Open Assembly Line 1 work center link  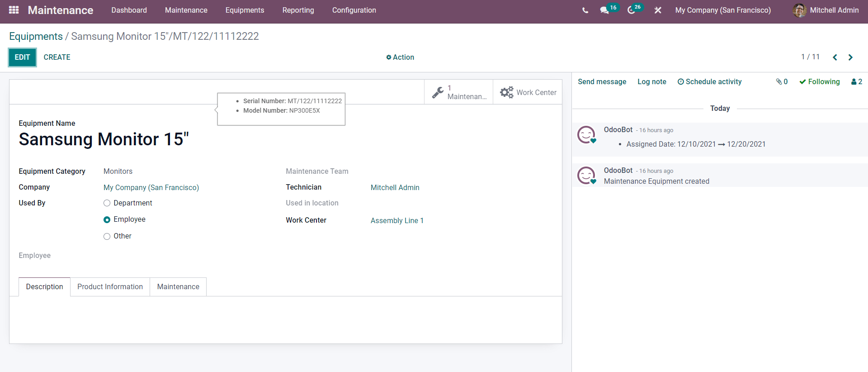pyautogui.click(x=397, y=221)
